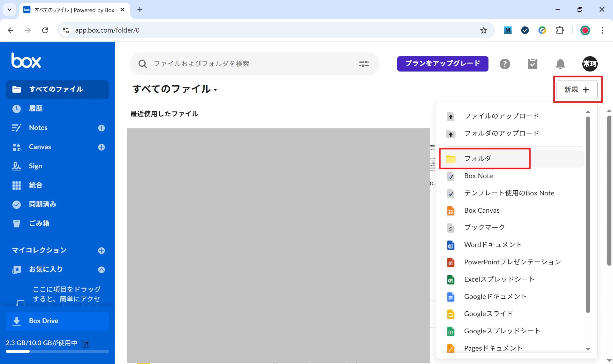The image size is (613, 364).
Task: Select Pagesドキュメント from the menu
Action: 513,347
